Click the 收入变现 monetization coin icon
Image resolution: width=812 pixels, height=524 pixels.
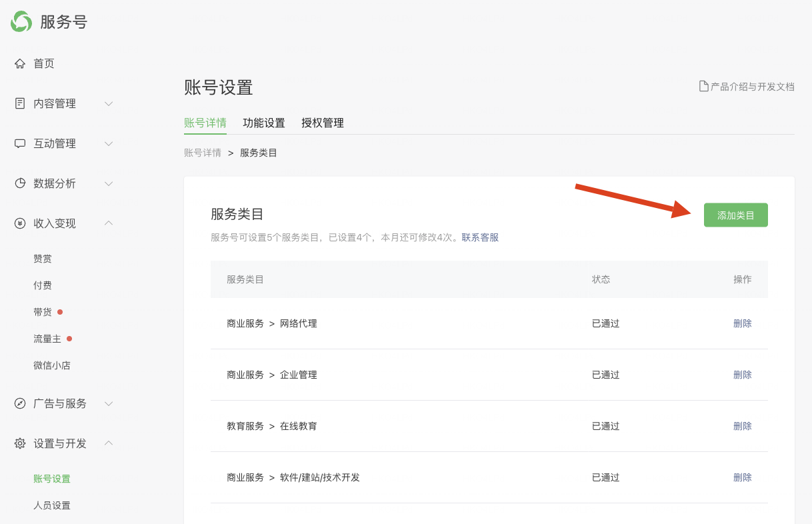coord(20,223)
